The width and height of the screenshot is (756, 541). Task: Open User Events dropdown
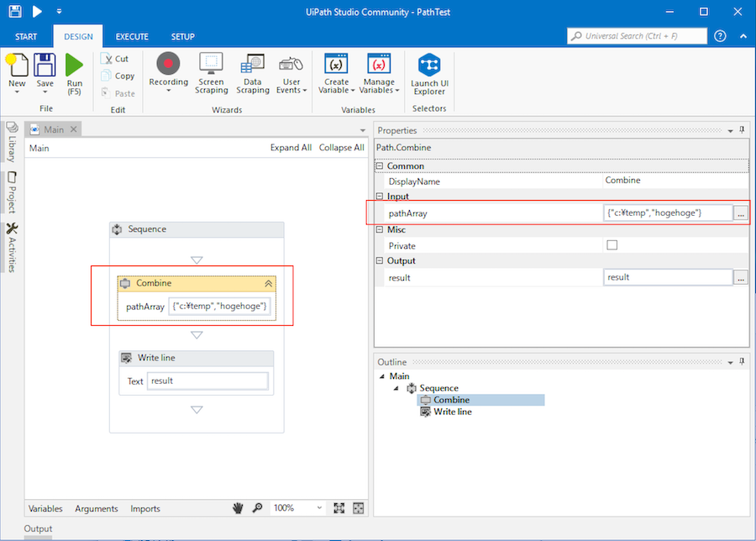[291, 73]
